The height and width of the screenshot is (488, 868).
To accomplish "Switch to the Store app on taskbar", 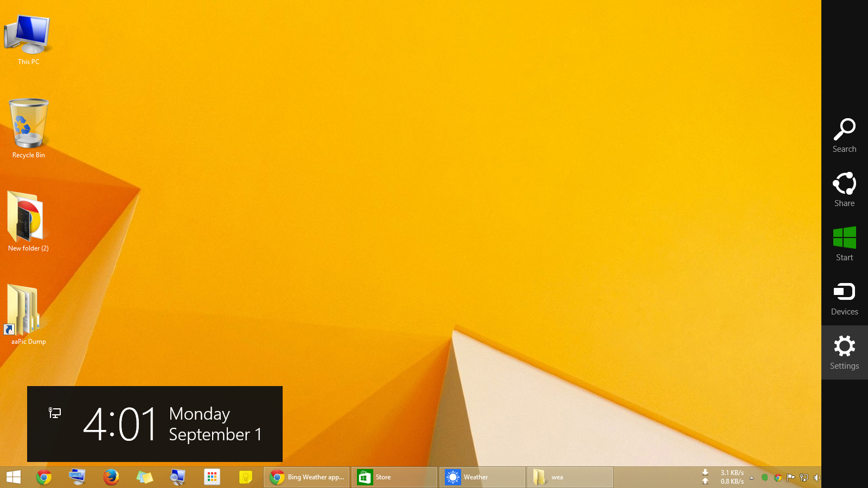I will (x=394, y=477).
